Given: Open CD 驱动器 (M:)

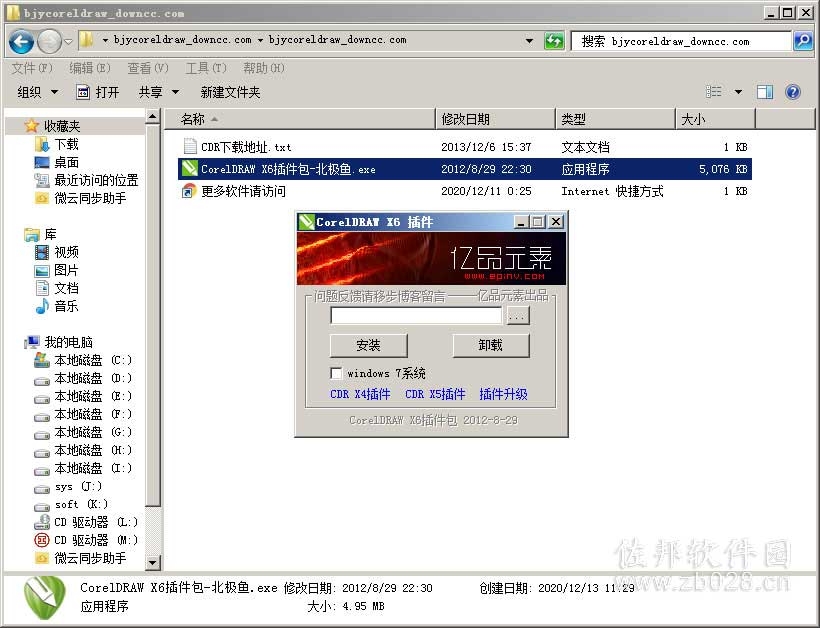Looking at the screenshot, I should point(86,540).
